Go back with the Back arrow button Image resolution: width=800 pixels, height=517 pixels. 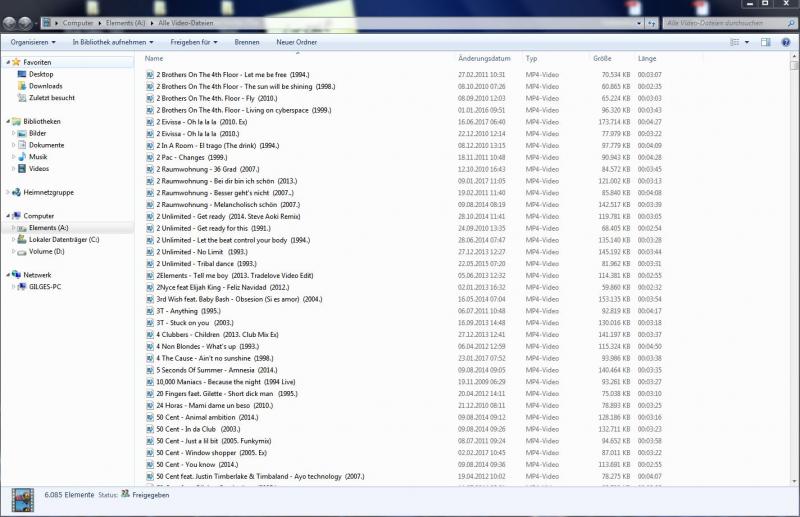(x=9, y=23)
